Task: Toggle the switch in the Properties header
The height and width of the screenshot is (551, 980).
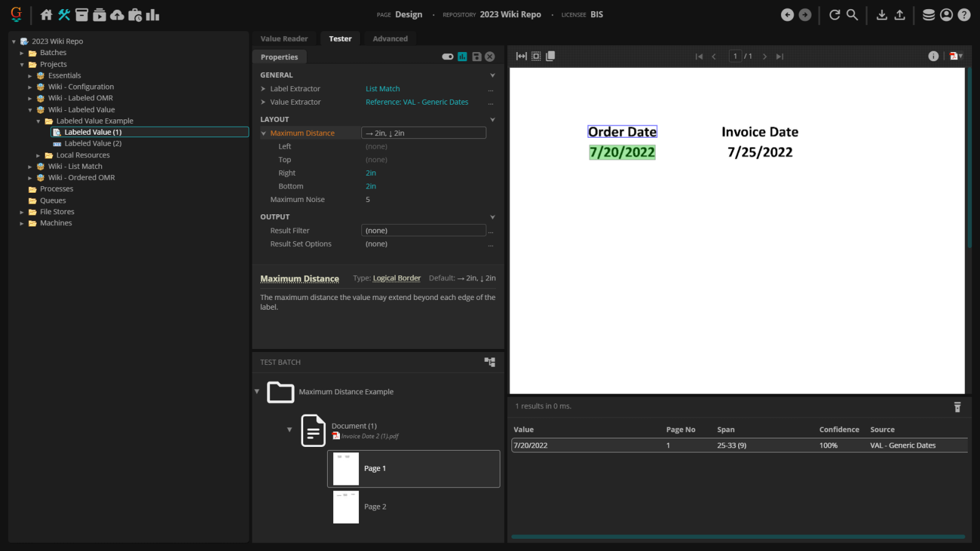Action: coord(448,57)
